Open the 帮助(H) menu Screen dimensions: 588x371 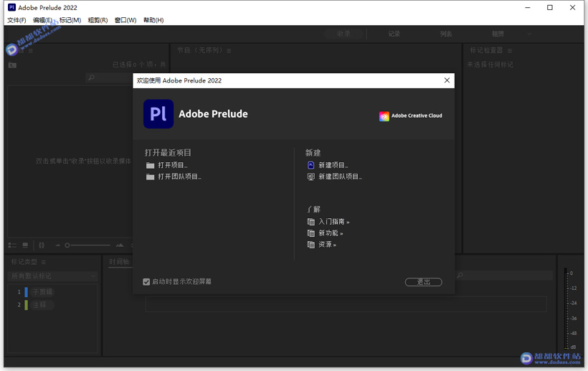[x=153, y=20]
